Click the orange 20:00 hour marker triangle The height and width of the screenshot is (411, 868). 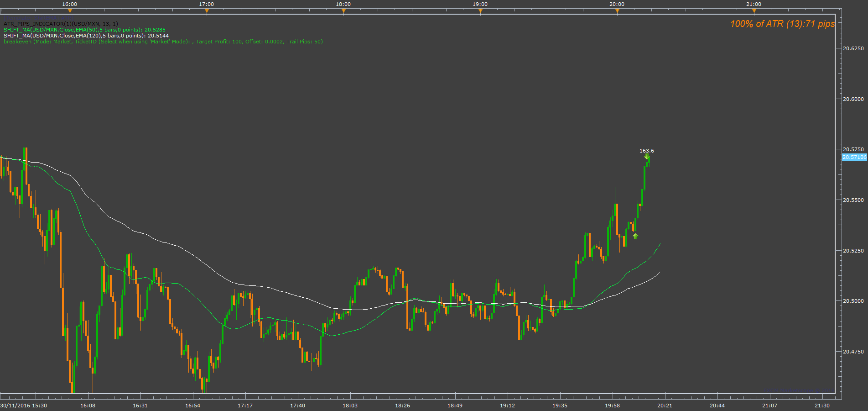(617, 11)
